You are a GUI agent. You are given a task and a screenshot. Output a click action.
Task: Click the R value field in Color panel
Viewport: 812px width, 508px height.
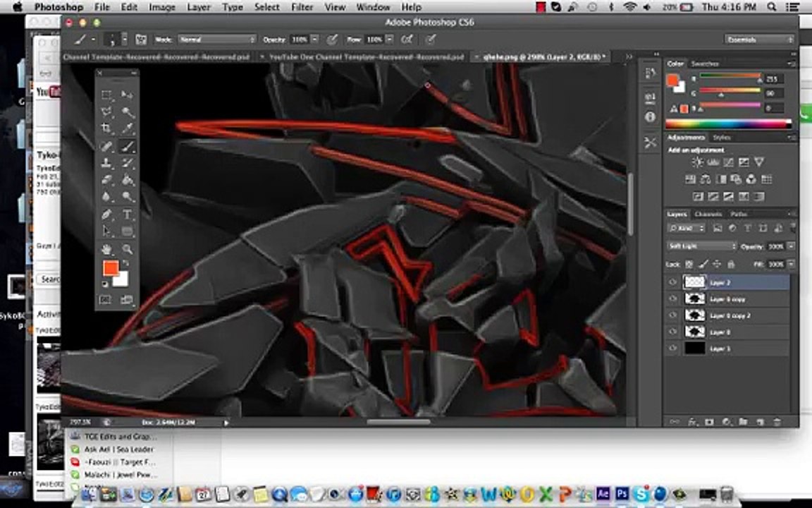pos(774,79)
